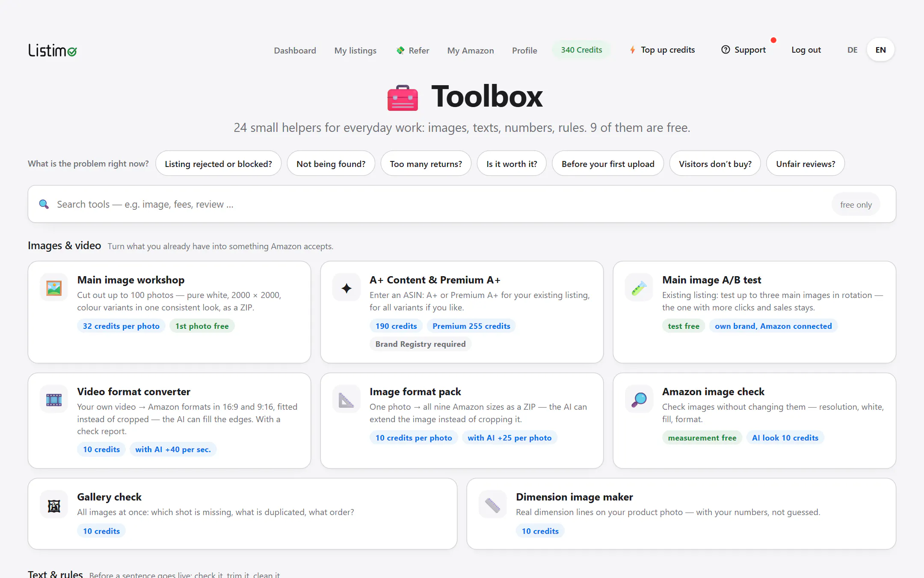This screenshot has height=578, width=924.
Task: Open the Dashboard menu item
Action: pyautogui.click(x=295, y=51)
